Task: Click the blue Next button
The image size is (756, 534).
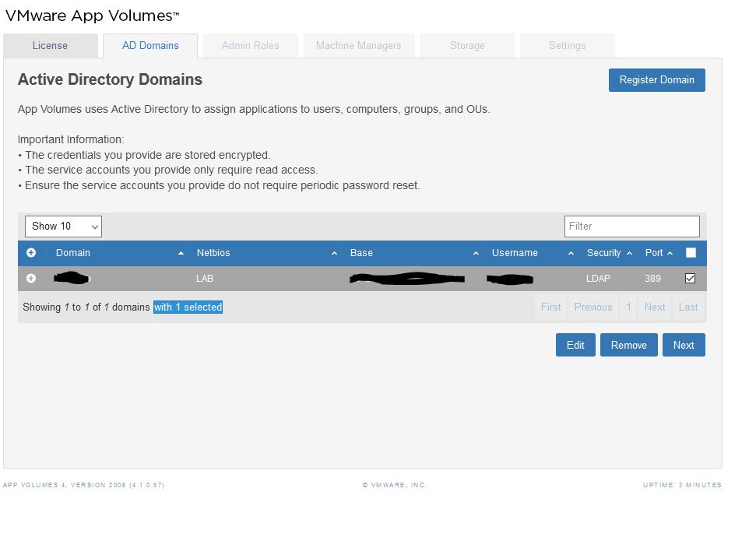Action: pyautogui.click(x=684, y=345)
